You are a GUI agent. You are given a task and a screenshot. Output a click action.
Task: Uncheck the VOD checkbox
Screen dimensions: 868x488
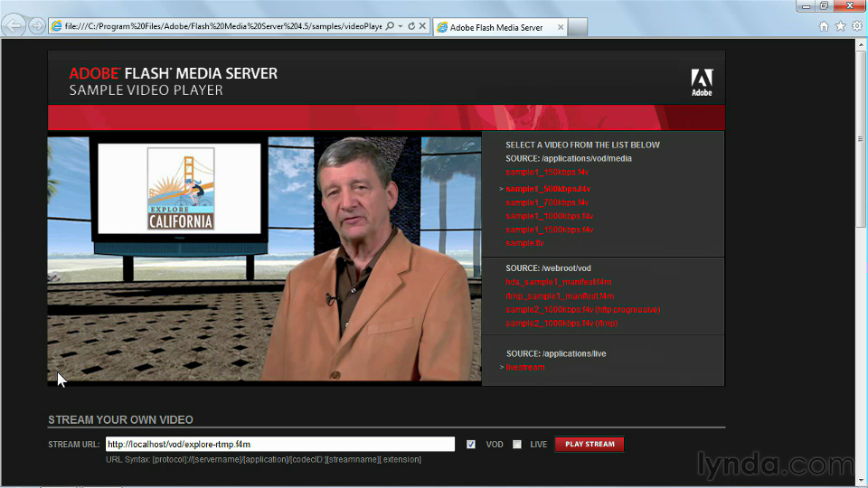(470, 445)
